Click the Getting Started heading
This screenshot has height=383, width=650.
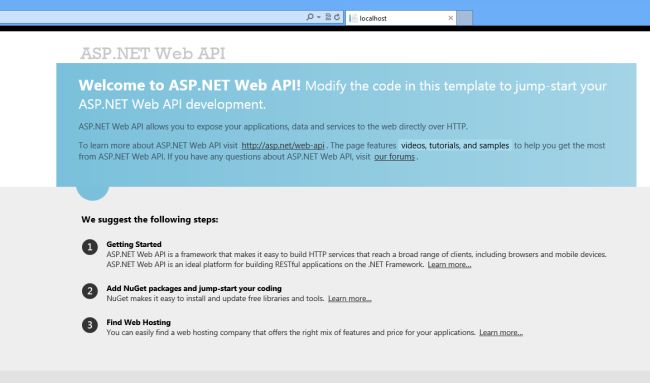(134, 244)
